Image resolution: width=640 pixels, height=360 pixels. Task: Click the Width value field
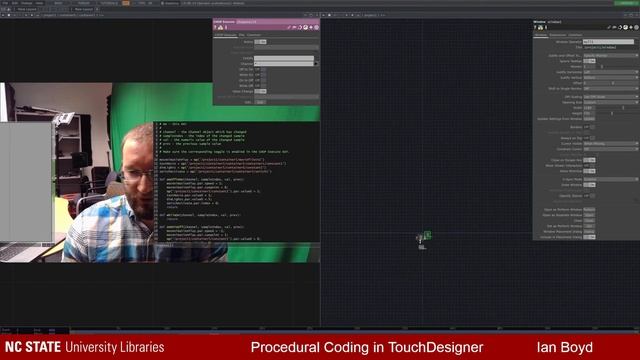589,108
